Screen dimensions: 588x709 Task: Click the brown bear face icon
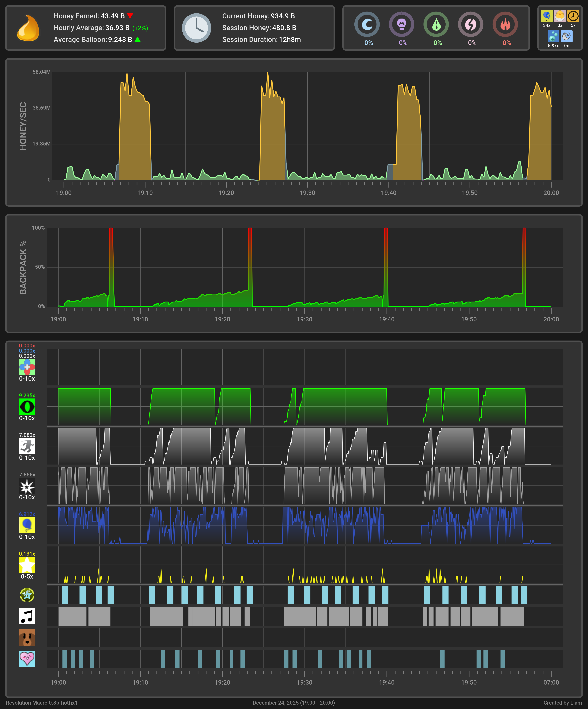[27, 637]
